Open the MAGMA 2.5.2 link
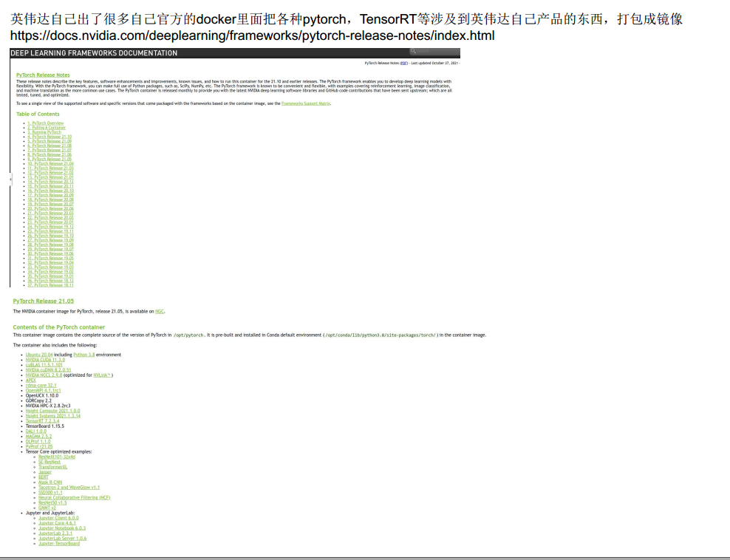Image resolution: width=730 pixels, height=560 pixels. coord(38,437)
